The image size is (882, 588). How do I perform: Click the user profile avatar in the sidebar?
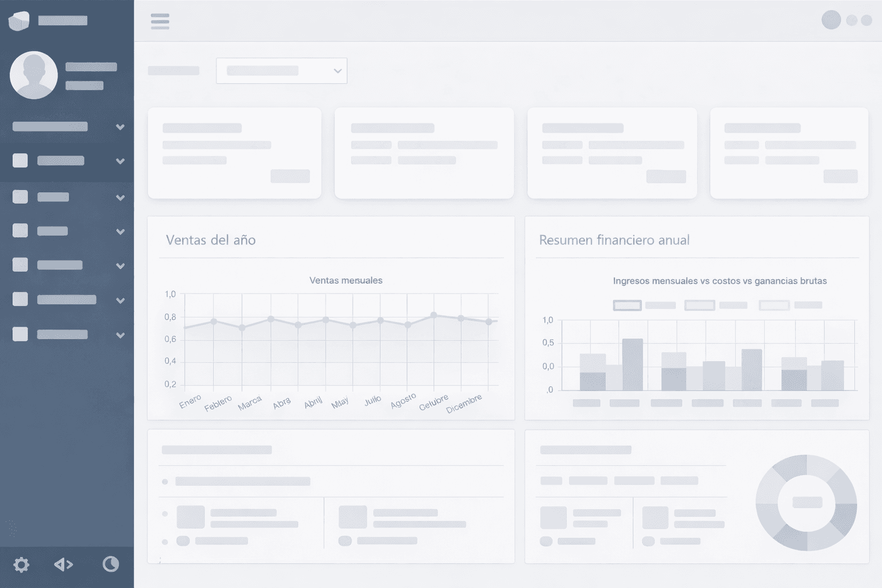pyautogui.click(x=34, y=75)
